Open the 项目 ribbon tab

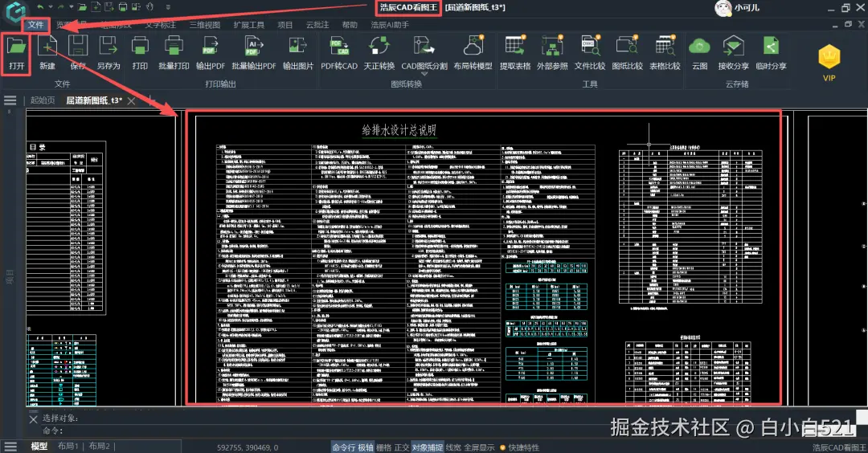point(285,25)
